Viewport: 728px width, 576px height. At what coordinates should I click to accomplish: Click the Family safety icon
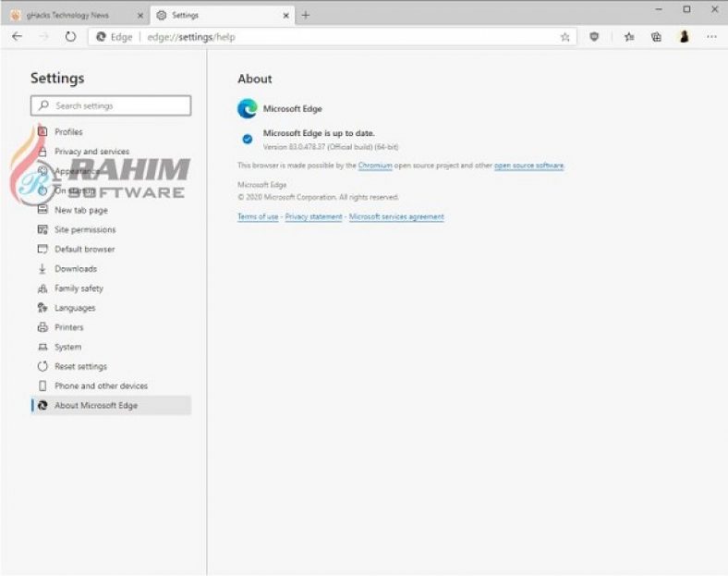[x=42, y=288]
